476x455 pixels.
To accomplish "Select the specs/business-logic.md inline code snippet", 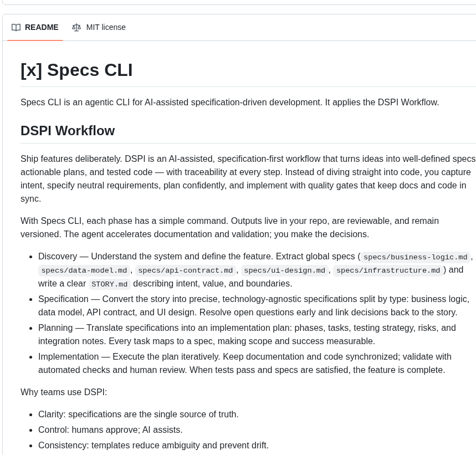I will 415,257.
